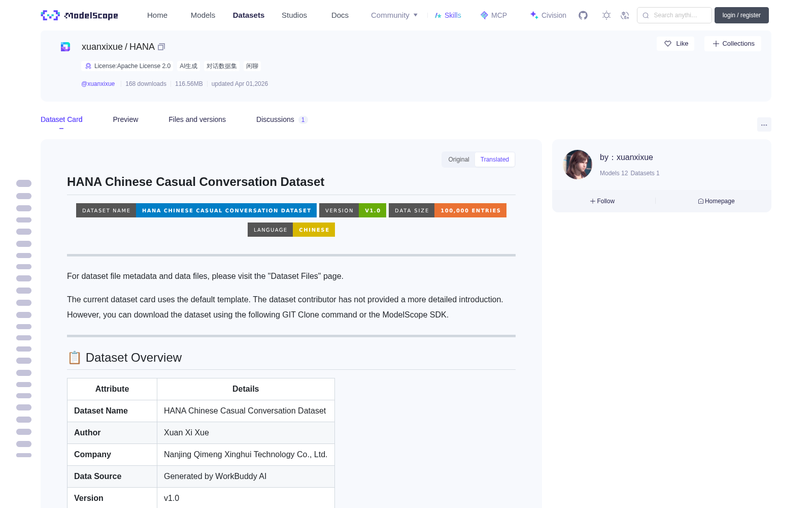
Task: Open the Studios menu item
Action: 294,15
